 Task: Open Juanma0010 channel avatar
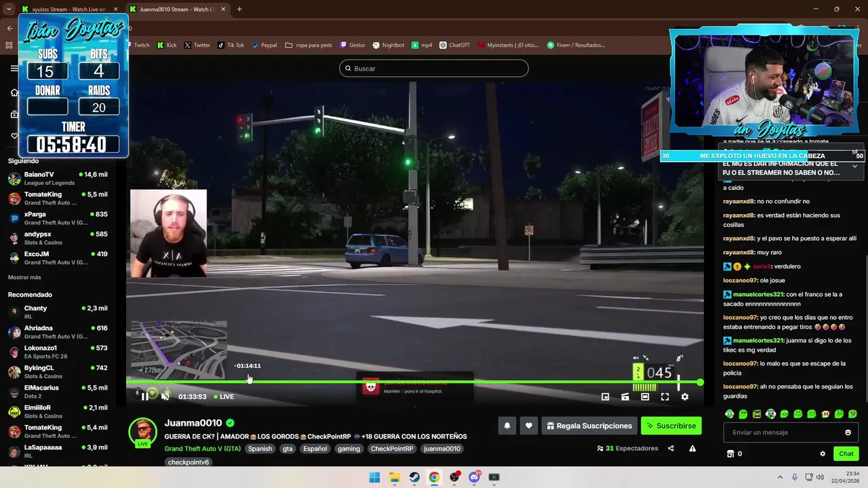coord(143,432)
